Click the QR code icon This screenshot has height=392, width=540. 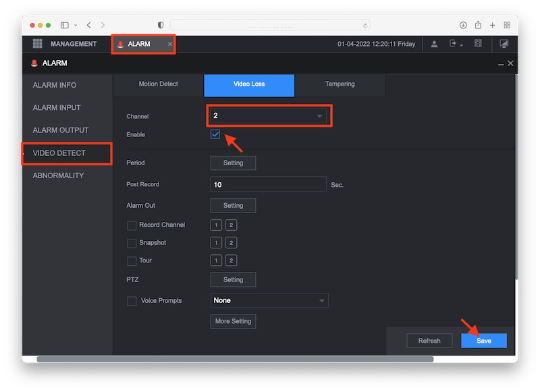479,44
